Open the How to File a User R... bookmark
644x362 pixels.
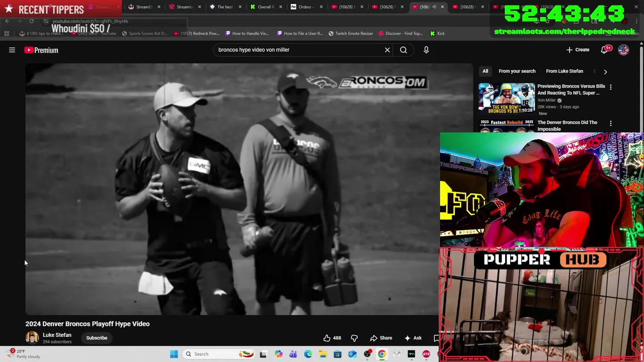pyautogui.click(x=300, y=33)
